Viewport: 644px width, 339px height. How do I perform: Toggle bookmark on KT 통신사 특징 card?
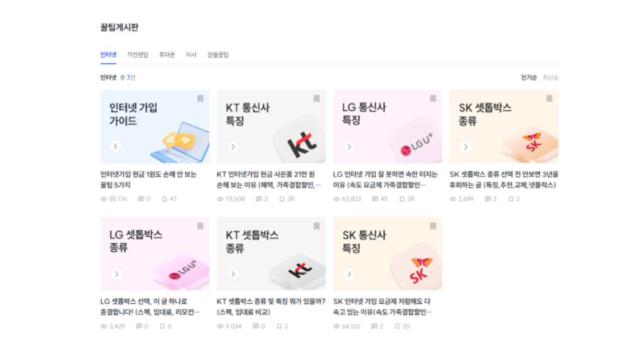tap(316, 98)
